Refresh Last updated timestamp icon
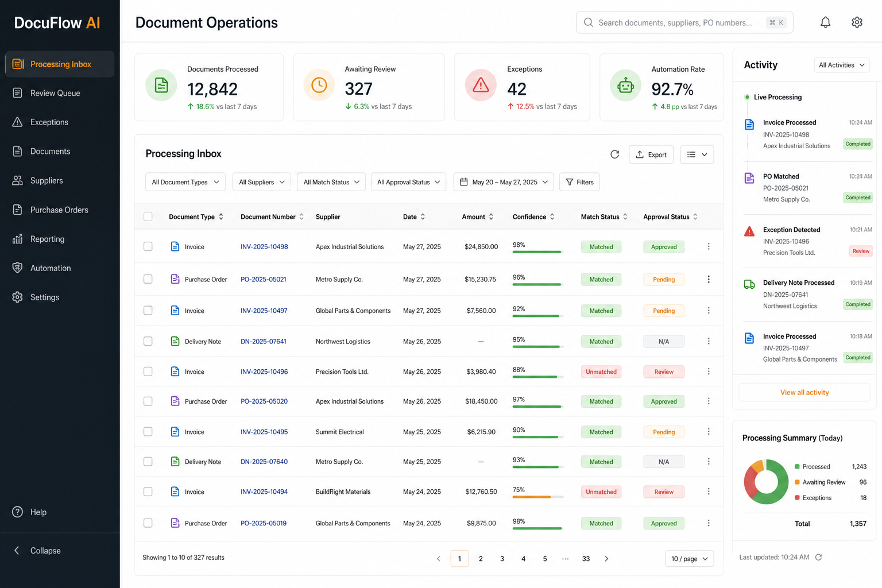The width and height of the screenshot is (882, 588). [818, 557]
